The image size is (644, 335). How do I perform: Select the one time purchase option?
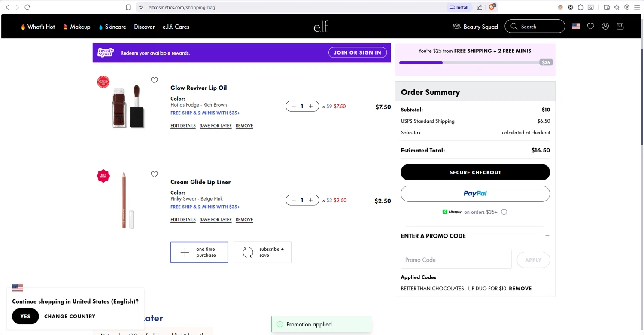coord(199,252)
